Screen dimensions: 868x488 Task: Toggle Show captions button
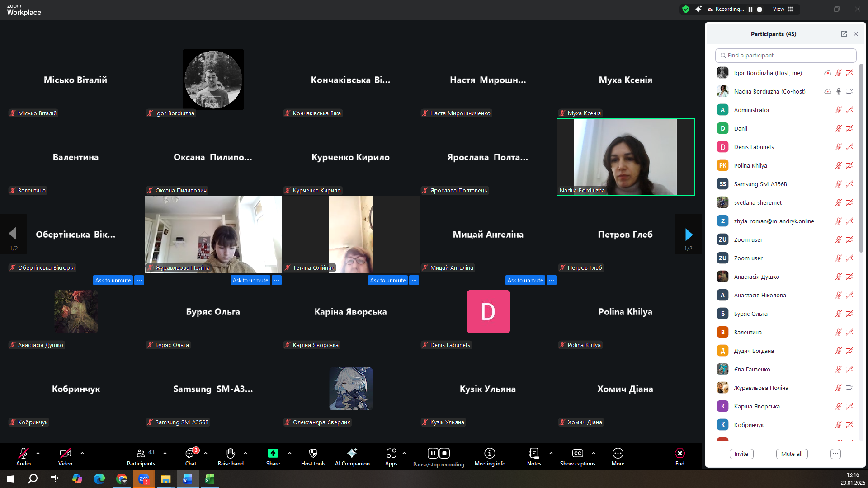point(577,453)
